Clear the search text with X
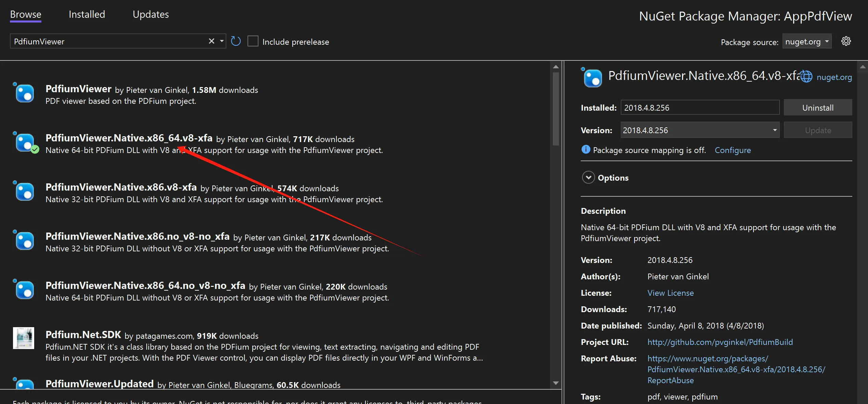Screen dimensions: 868x404 212,41
